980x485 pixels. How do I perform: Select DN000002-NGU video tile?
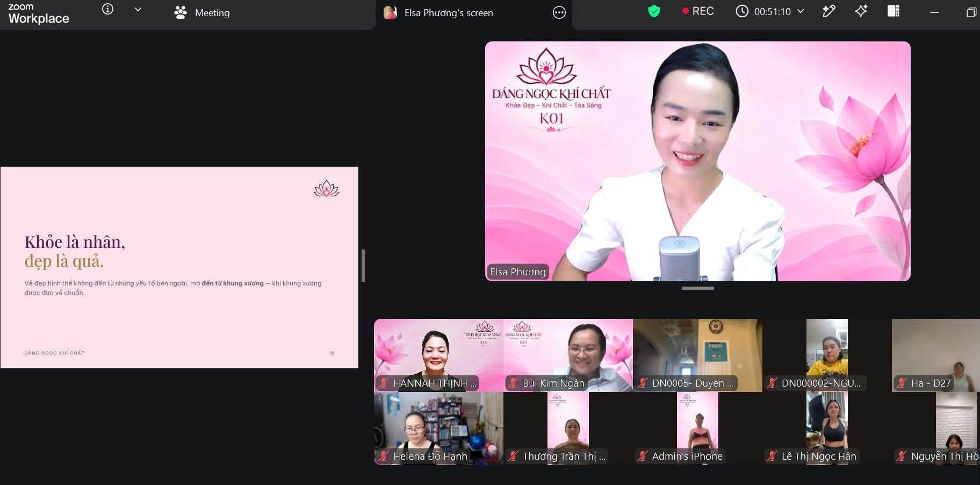pyautogui.click(x=827, y=355)
